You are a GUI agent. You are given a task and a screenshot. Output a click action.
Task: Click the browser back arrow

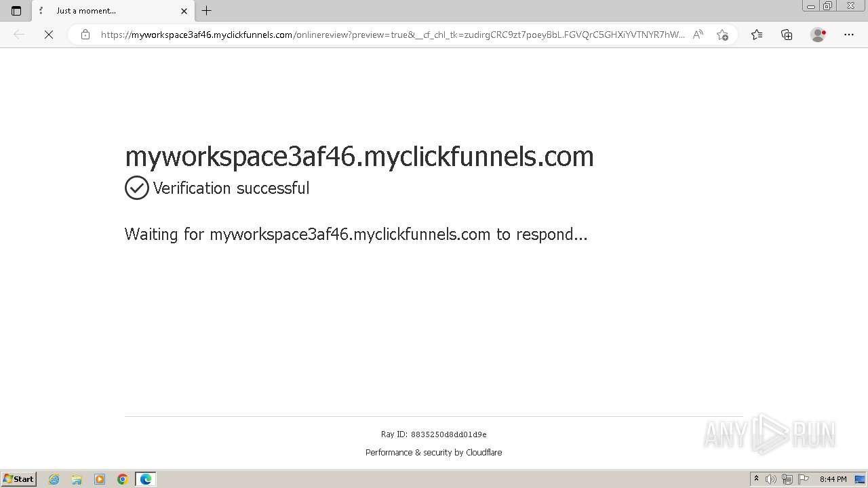19,35
